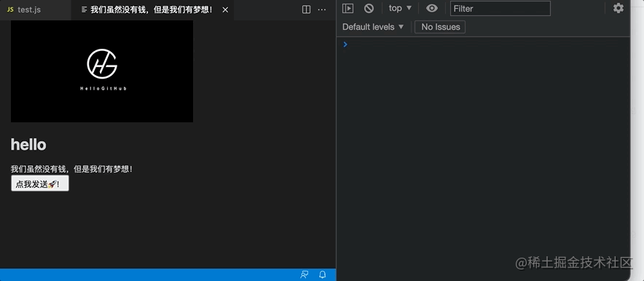Open the top context dropdown
Image resolution: width=644 pixels, height=281 pixels.
pos(400,8)
